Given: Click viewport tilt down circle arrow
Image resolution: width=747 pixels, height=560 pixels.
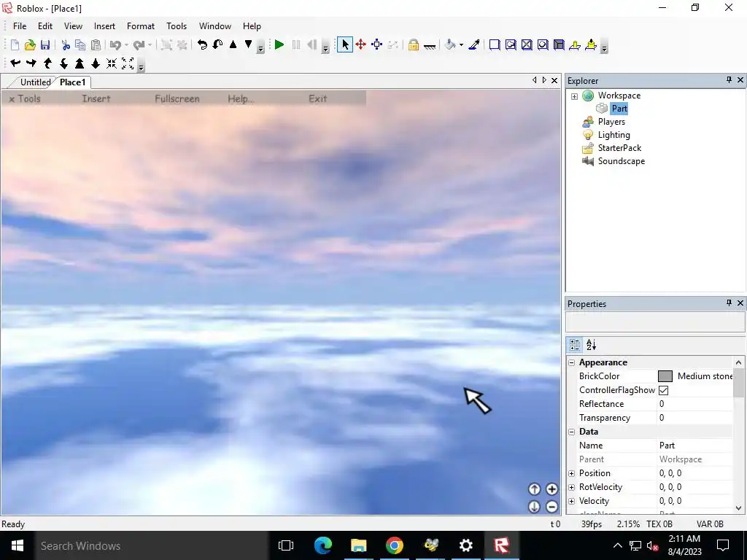Looking at the screenshot, I should [534, 507].
